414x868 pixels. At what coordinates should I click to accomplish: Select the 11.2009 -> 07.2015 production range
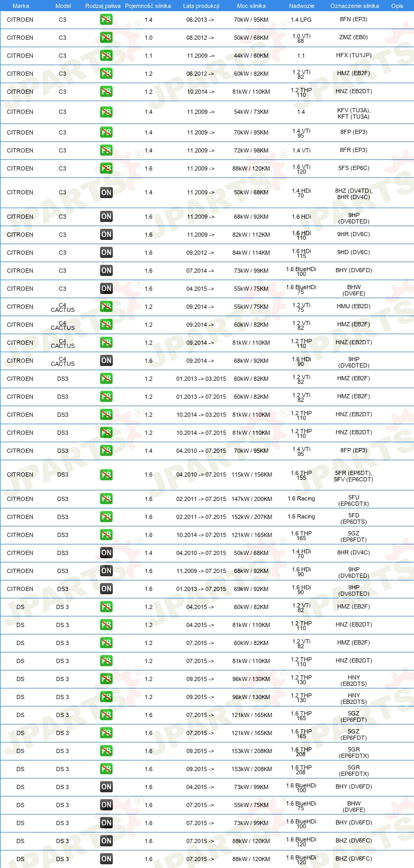click(x=201, y=571)
